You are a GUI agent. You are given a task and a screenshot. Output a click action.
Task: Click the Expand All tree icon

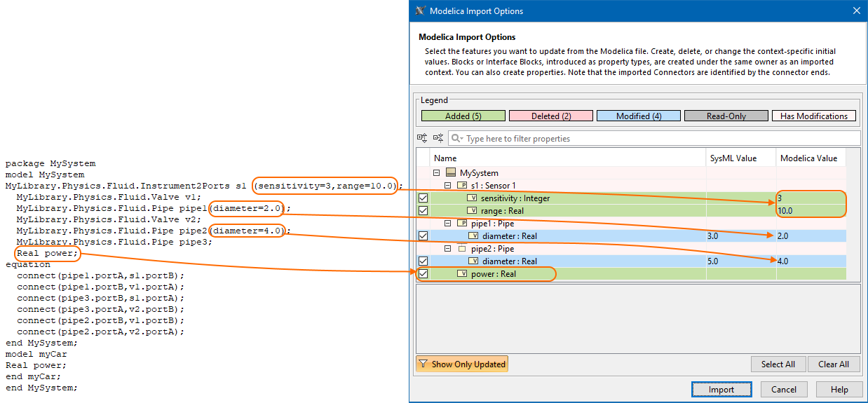[x=422, y=139]
